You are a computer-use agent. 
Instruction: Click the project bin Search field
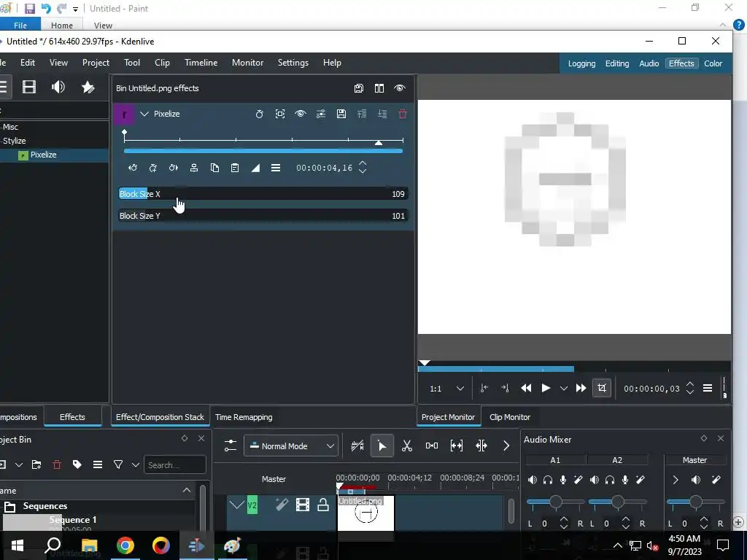[x=175, y=464]
